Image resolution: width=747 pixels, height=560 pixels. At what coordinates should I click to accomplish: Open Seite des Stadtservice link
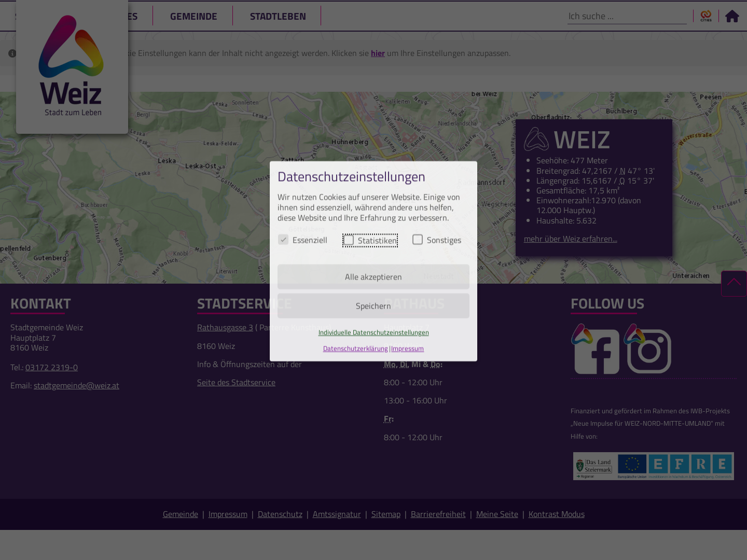[x=236, y=382]
